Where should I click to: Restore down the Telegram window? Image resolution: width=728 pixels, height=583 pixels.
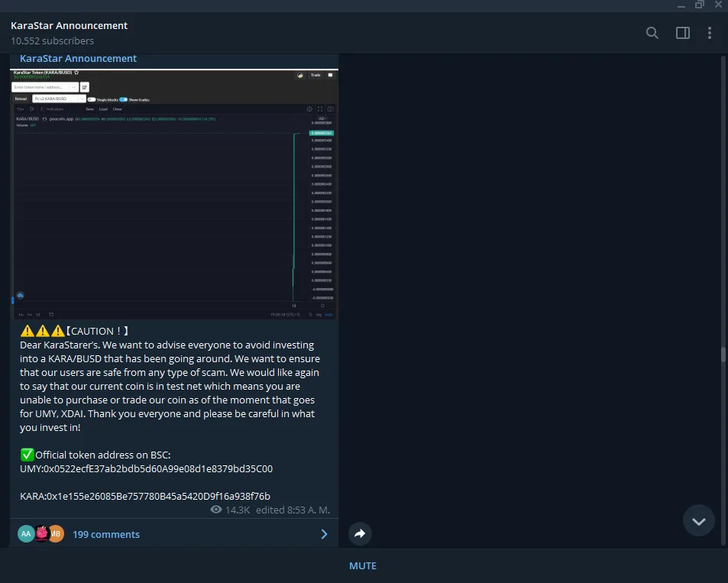pos(700,5)
